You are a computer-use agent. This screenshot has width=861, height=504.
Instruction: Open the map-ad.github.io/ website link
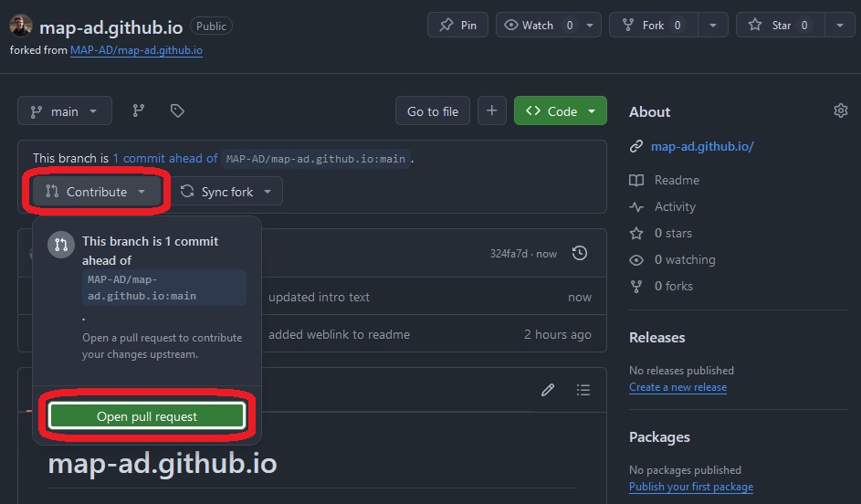pyautogui.click(x=702, y=147)
